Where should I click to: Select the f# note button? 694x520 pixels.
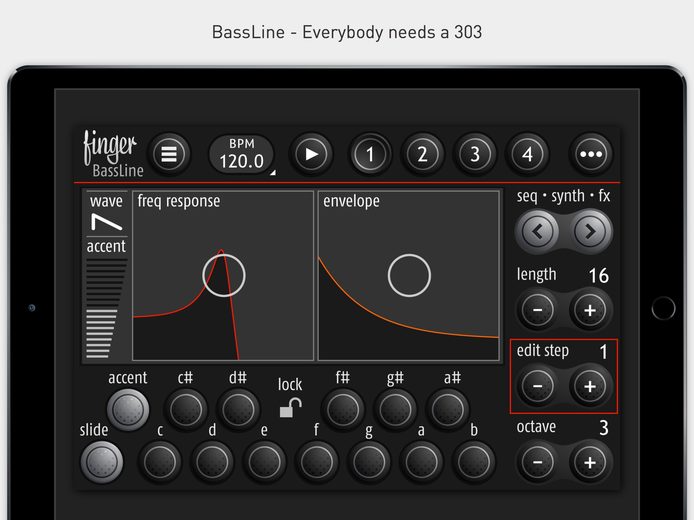coord(343,410)
